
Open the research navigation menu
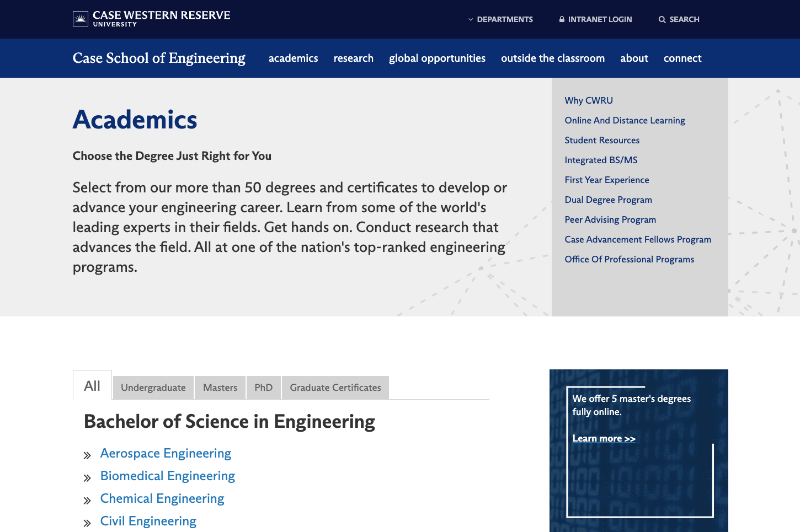pos(353,58)
